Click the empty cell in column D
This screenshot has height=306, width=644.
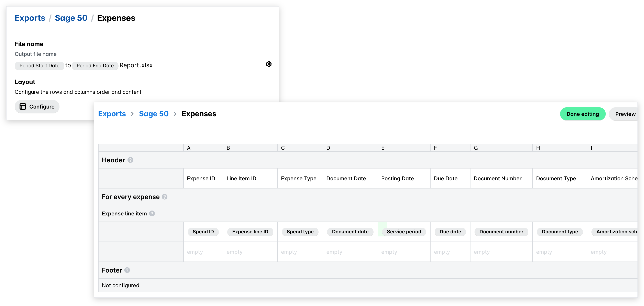click(x=350, y=252)
